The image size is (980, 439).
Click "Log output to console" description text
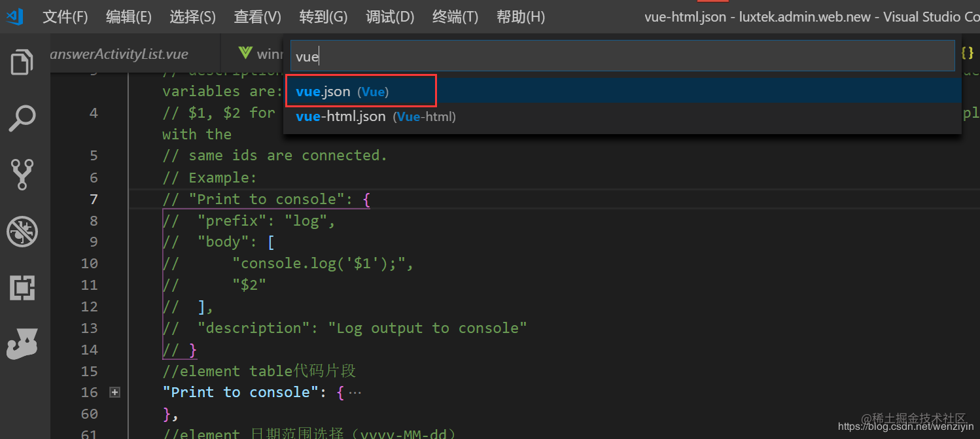pos(428,328)
